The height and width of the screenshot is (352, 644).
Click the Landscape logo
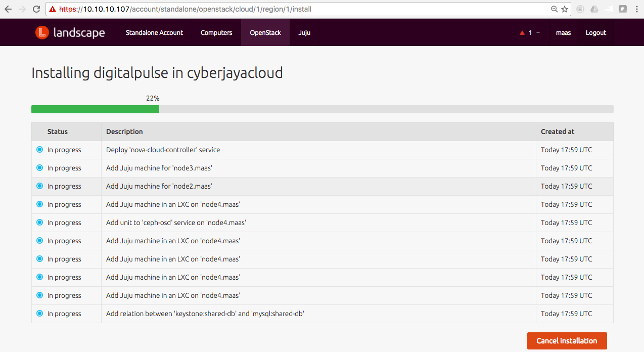pyautogui.click(x=70, y=32)
